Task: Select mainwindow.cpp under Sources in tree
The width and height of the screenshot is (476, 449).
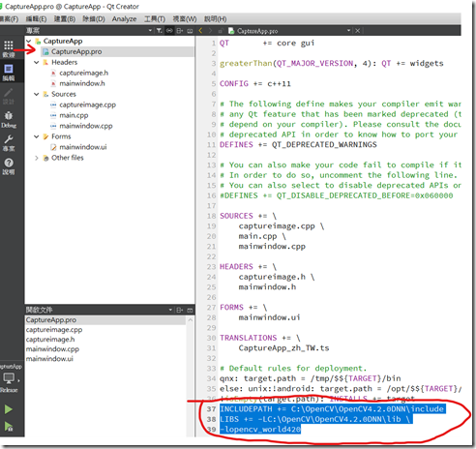Action: pyautogui.click(x=86, y=126)
